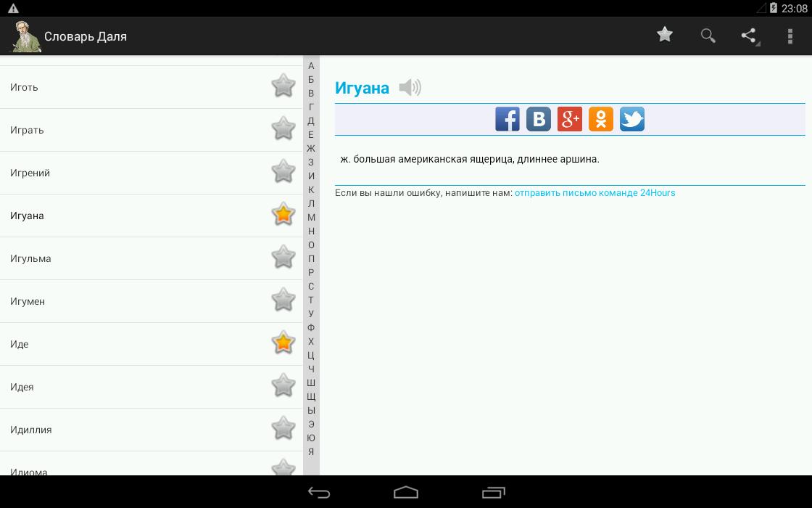812x508 pixels.
Task: Share on Facebook
Action: coord(507,119)
